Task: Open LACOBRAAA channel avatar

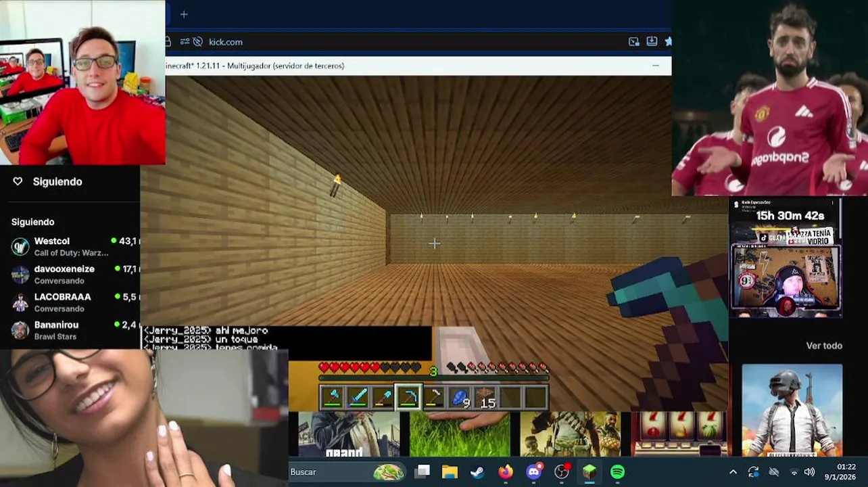Action: (20, 302)
